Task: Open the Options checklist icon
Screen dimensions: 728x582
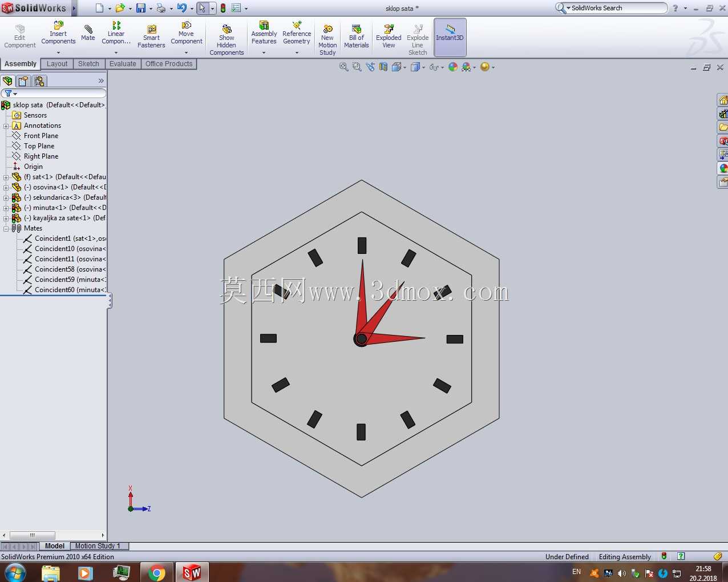Action: [236, 8]
